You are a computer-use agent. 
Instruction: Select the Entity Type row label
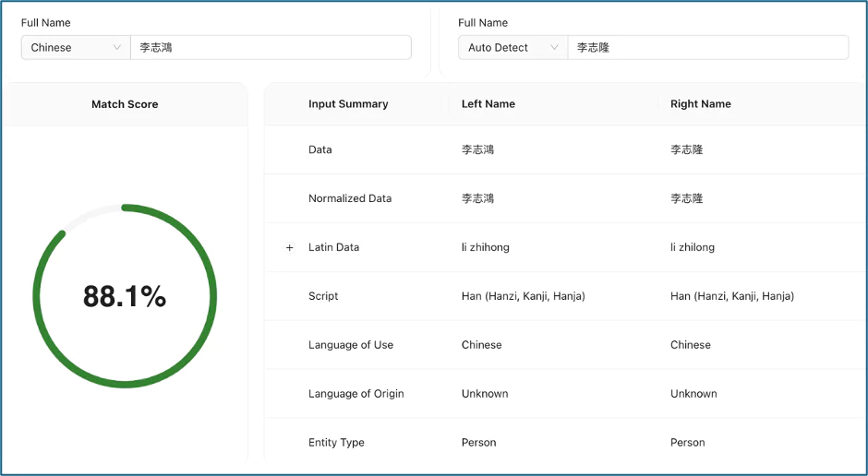(336, 443)
